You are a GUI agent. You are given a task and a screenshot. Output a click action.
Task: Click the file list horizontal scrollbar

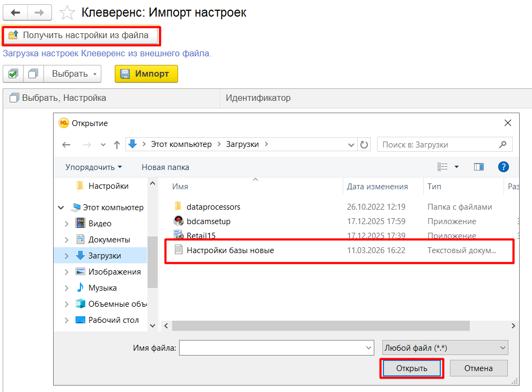tap(321, 326)
